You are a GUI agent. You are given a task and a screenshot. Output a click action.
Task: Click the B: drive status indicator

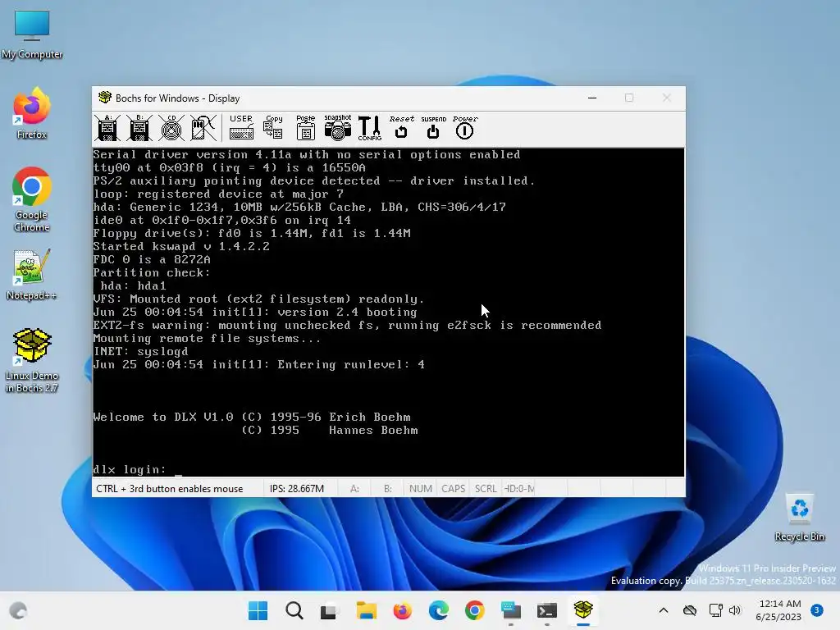click(x=388, y=489)
